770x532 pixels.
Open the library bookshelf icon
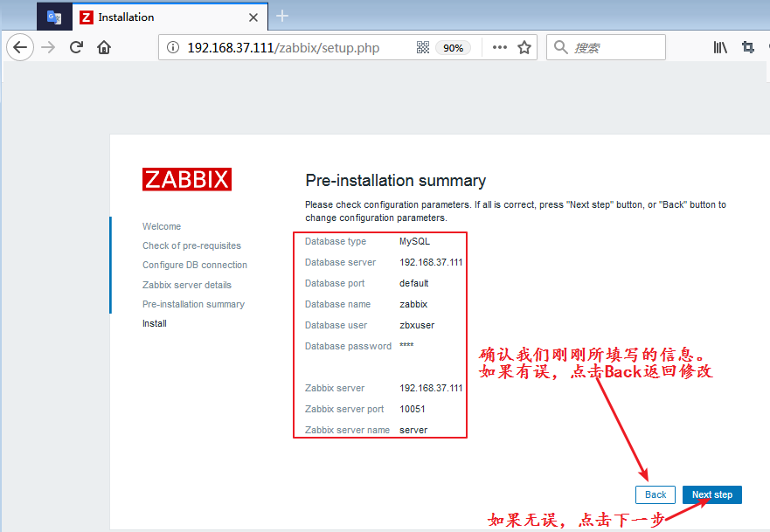(720, 48)
